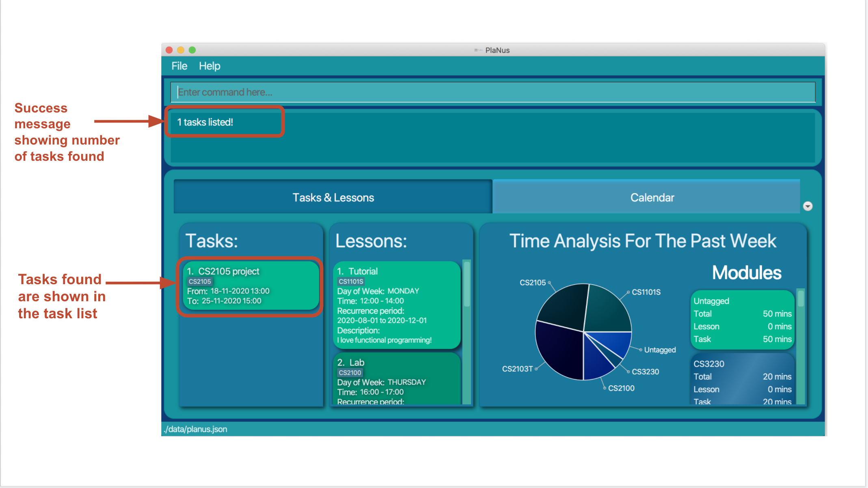Open the File menu
868x488 pixels.
(179, 66)
